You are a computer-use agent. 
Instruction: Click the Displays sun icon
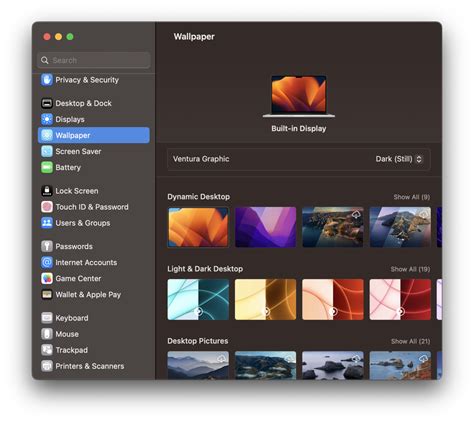tap(47, 119)
